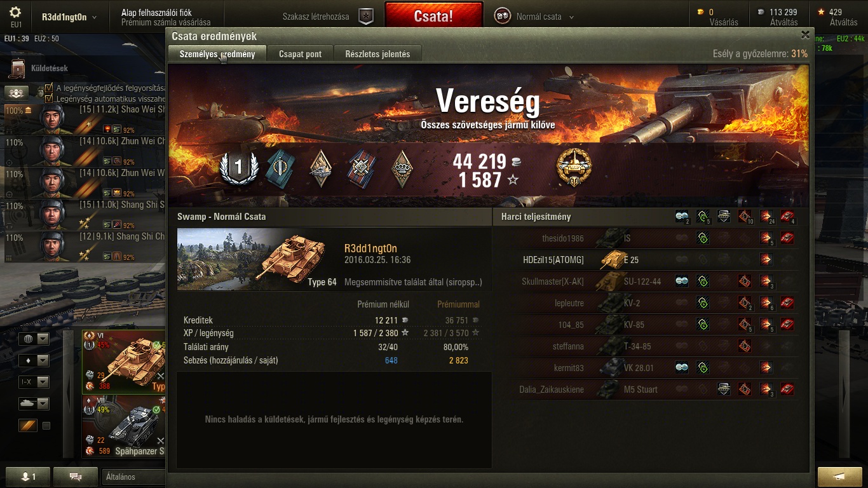Start a match with the Csata! button
The width and height of the screenshot is (868, 488).
pyautogui.click(x=434, y=16)
